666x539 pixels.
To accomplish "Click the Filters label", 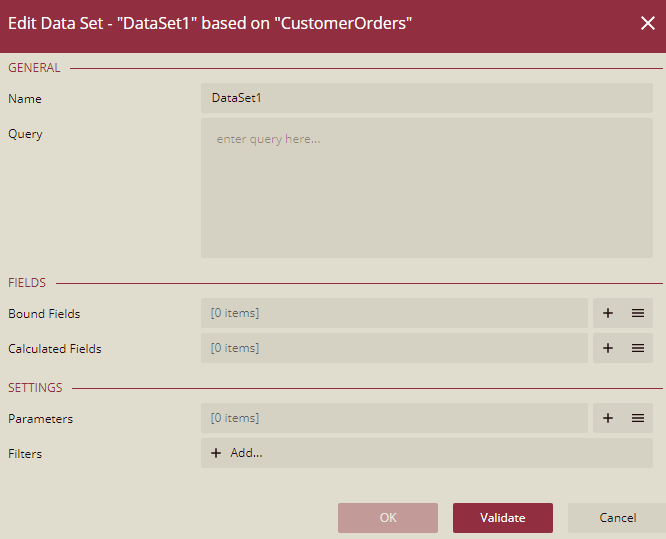I will (25, 454).
